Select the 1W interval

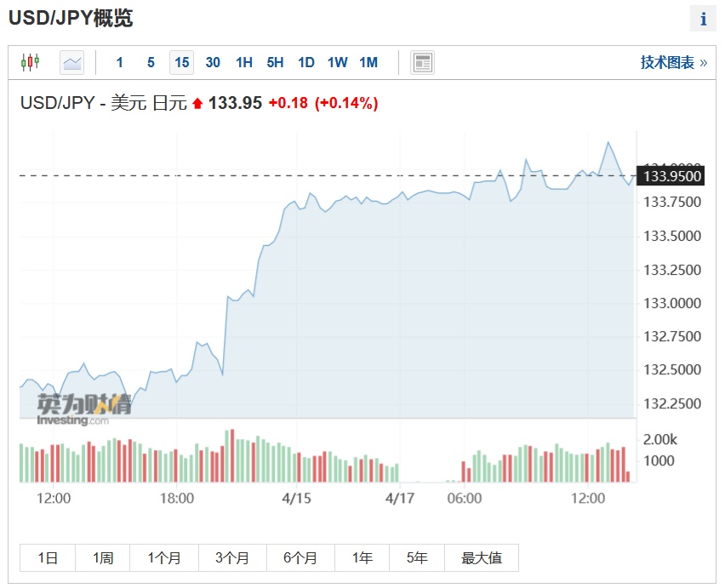(x=337, y=62)
